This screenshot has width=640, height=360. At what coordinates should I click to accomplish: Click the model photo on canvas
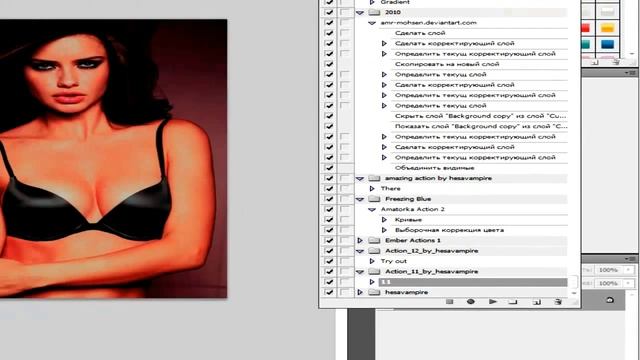(x=113, y=158)
